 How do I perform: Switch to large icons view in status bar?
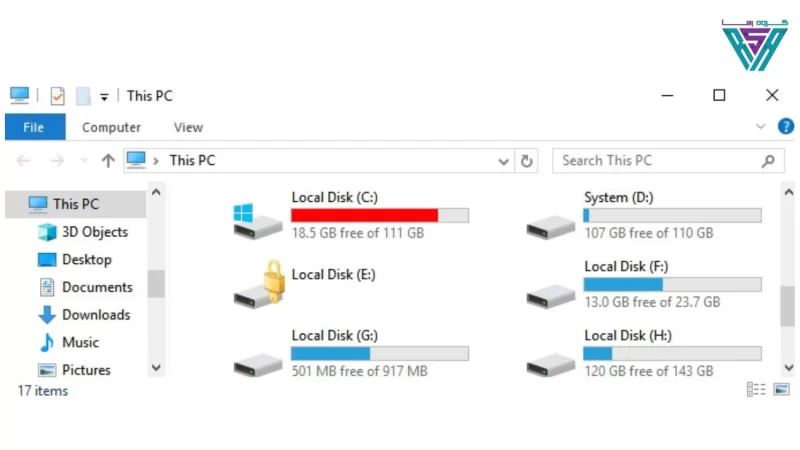click(x=781, y=390)
